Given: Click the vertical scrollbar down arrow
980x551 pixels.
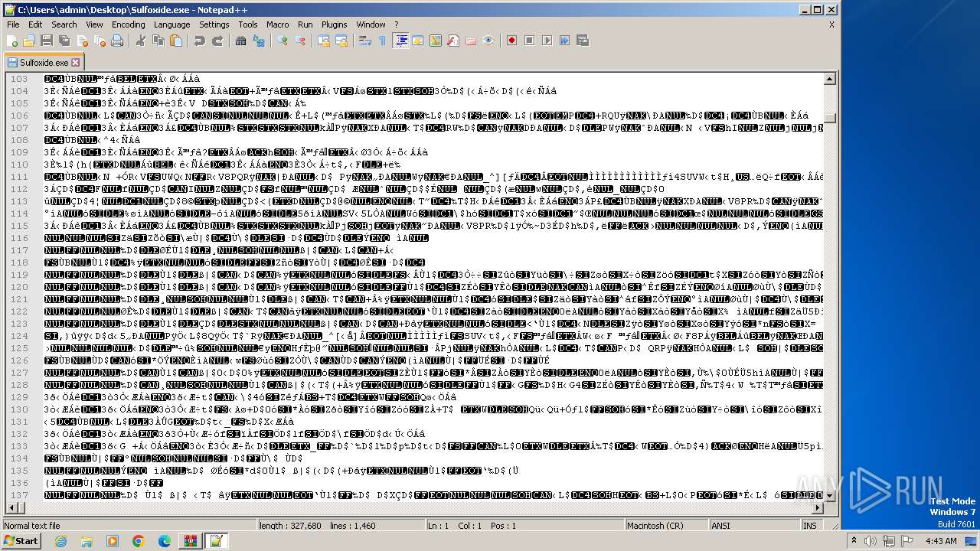Looking at the screenshot, I should point(830,495).
